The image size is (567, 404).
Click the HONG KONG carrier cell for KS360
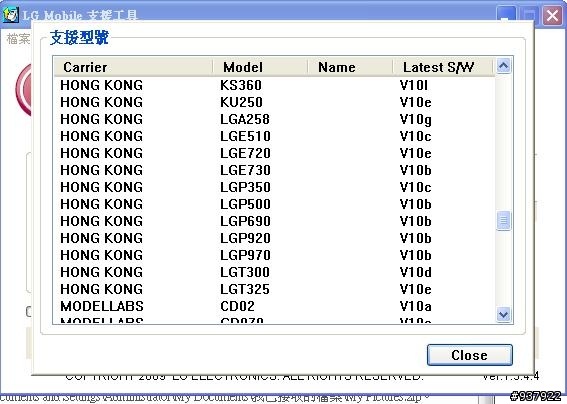[102, 85]
